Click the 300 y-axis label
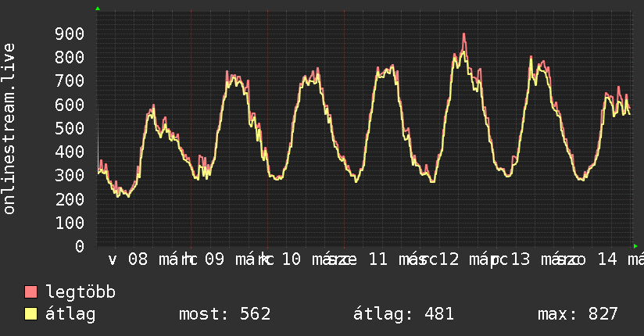644x336 pixels. (70, 175)
